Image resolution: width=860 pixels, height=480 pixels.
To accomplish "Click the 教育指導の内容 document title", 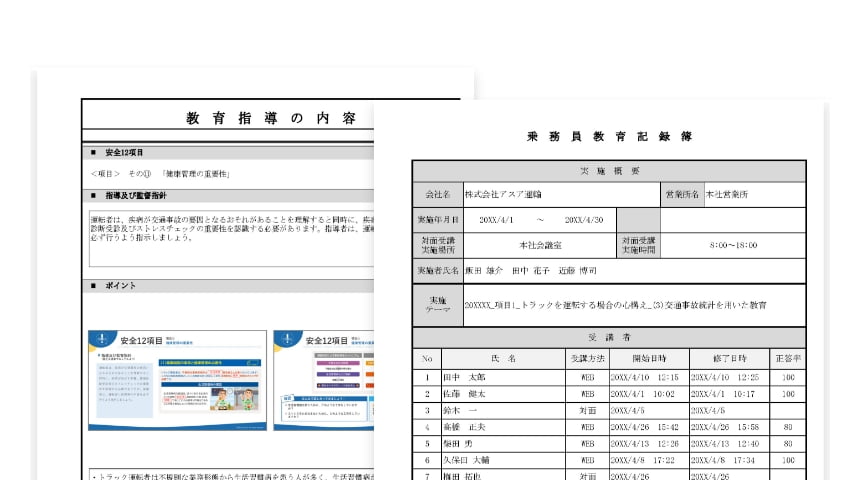I will 270,118.
